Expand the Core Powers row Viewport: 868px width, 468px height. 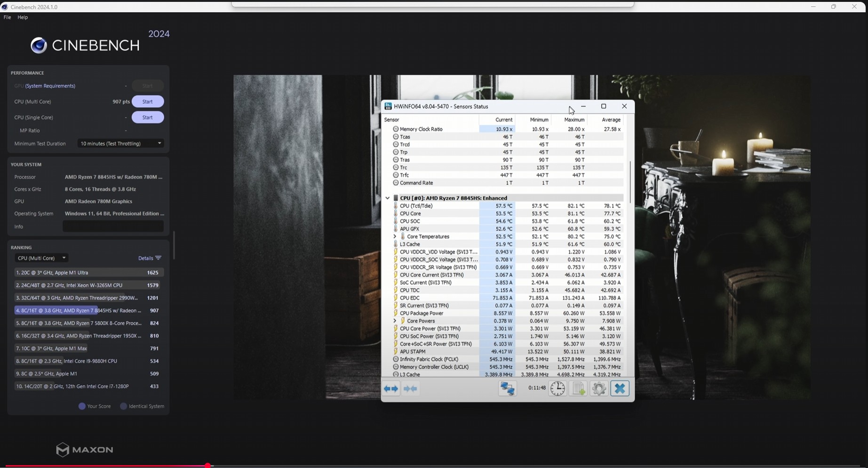(x=395, y=321)
